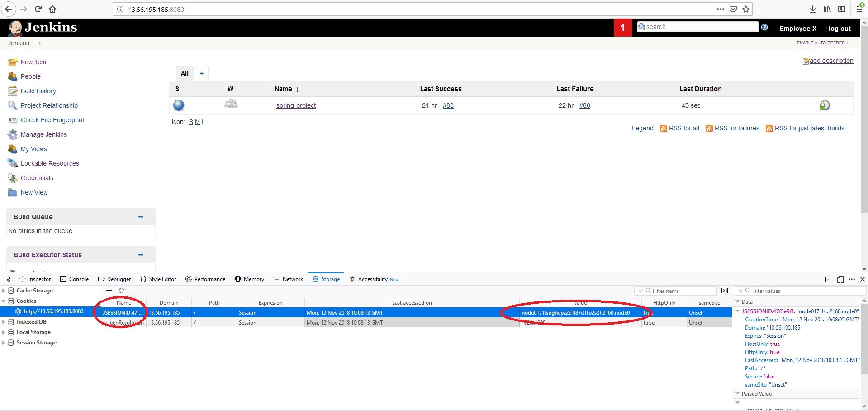Open the page actions three-dot menu
Viewport: 868px width, 411px height.
point(721,9)
